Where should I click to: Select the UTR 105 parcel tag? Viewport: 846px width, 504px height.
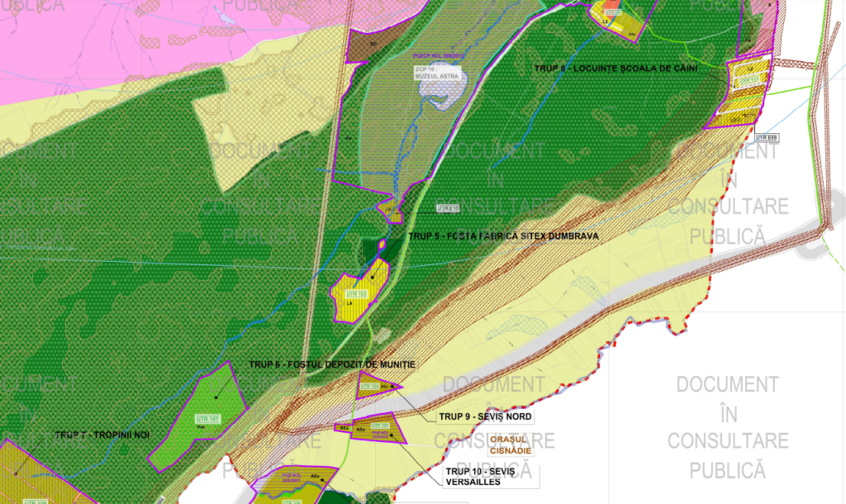pos(380,426)
